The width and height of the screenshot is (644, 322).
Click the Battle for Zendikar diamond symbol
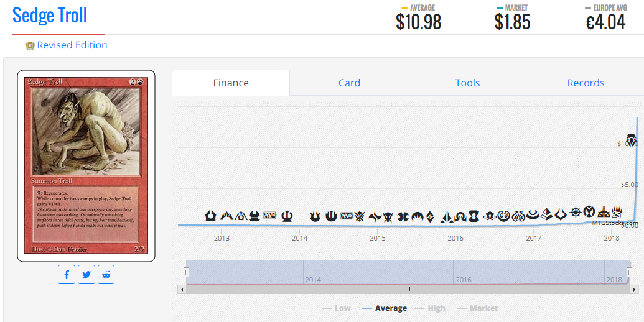[430, 216]
